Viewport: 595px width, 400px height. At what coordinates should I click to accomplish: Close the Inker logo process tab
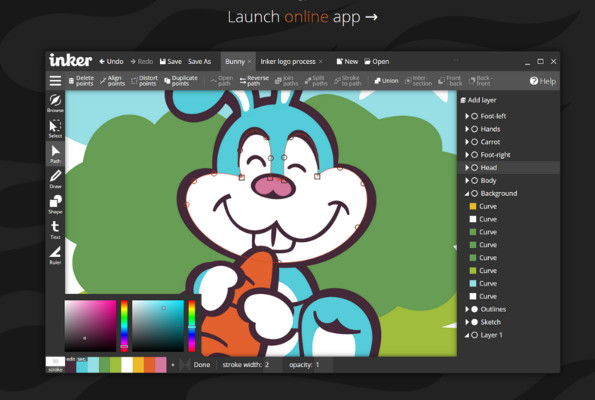[x=321, y=61]
